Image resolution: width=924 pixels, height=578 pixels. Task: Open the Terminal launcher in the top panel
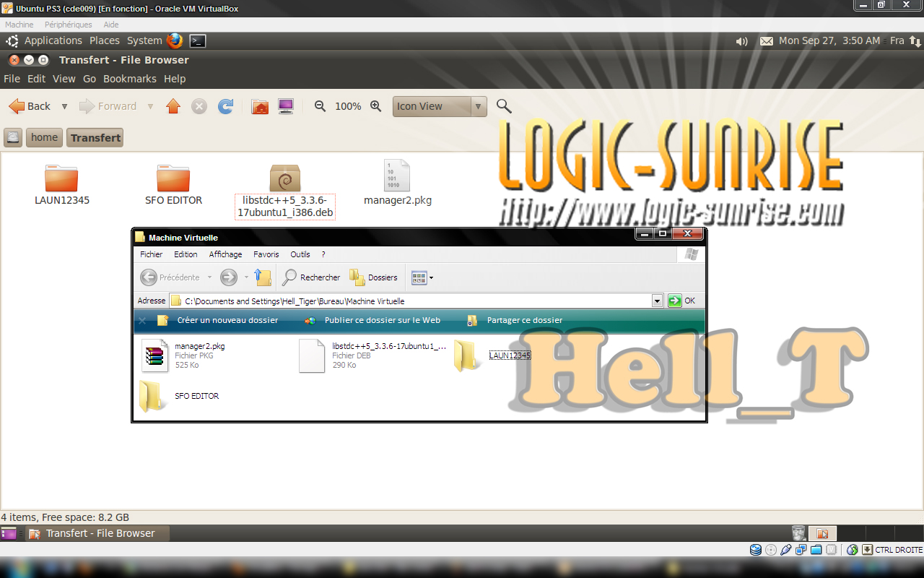[198, 41]
